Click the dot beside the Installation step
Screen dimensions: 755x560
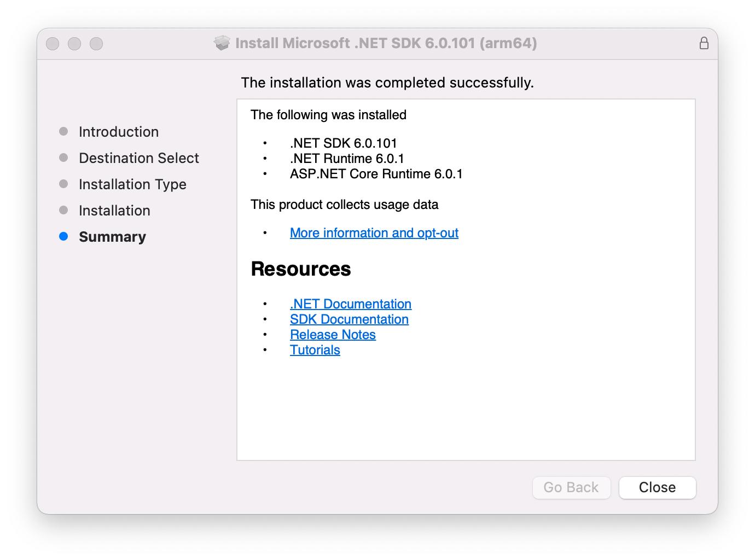62,210
